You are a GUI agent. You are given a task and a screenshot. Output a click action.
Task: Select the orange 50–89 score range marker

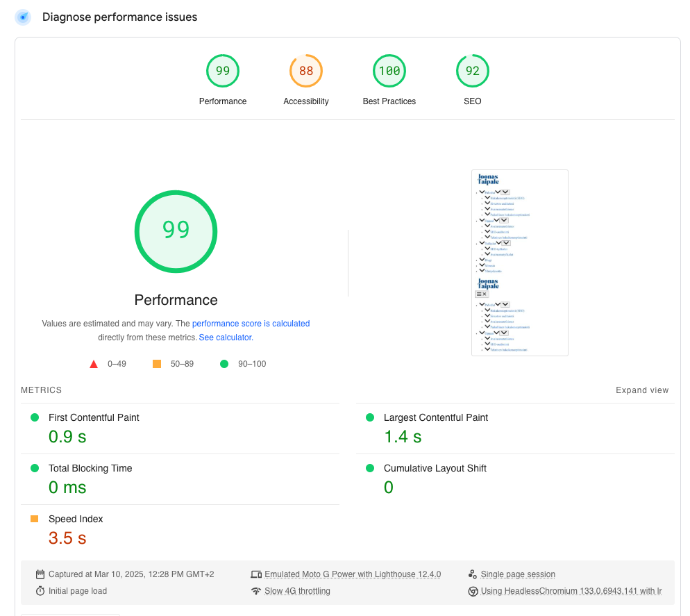pyautogui.click(x=156, y=363)
